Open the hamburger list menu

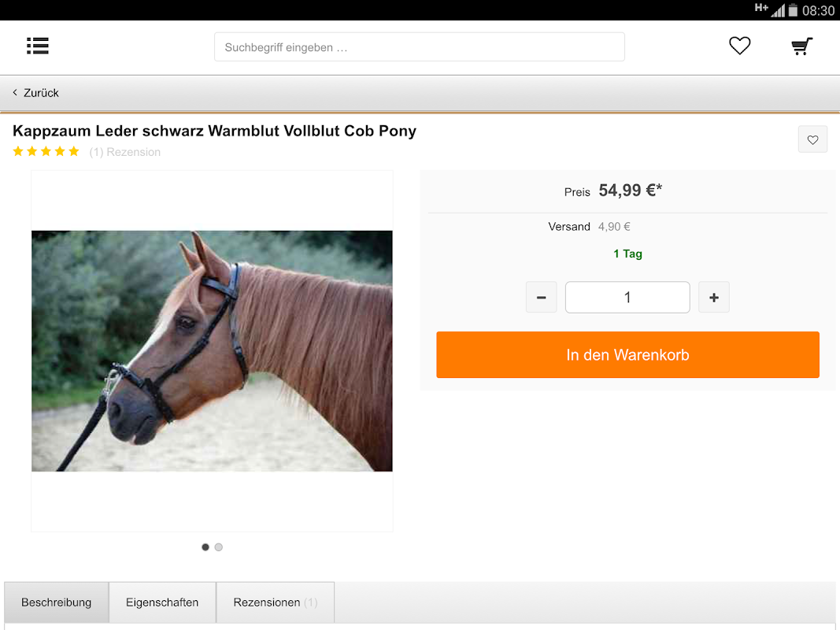(x=38, y=46)
